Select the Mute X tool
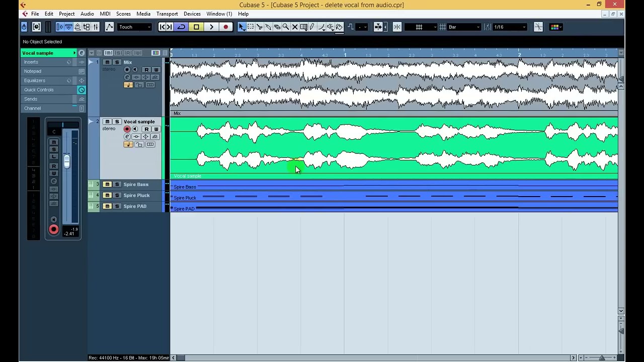 tap(295, 27)
